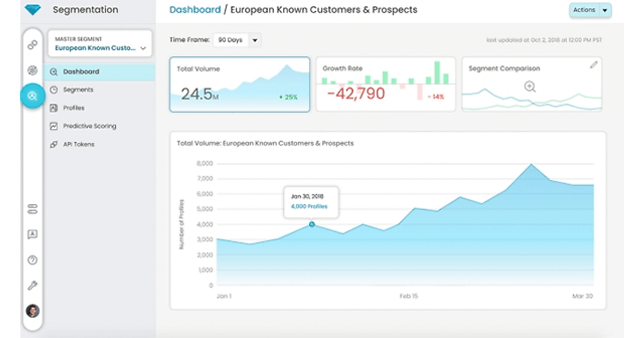Image resolution: width=644 pixels, height=338 pixels.
Task: Open the help question mark icon
Action: (x=33, y=260)
